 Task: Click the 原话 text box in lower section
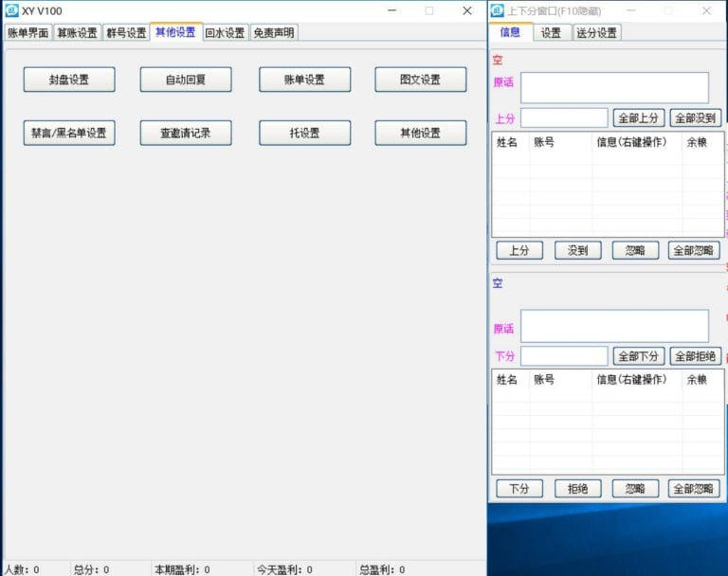(x=614, y=326)
